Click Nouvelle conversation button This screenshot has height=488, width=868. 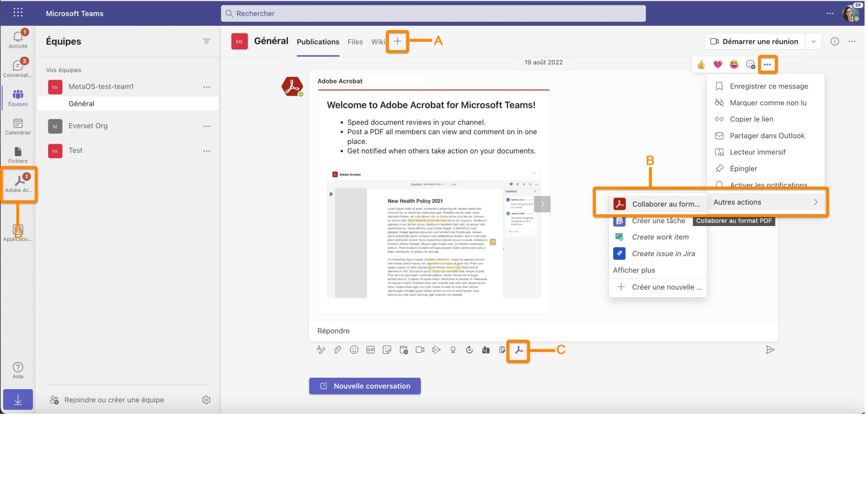[365, 386]
